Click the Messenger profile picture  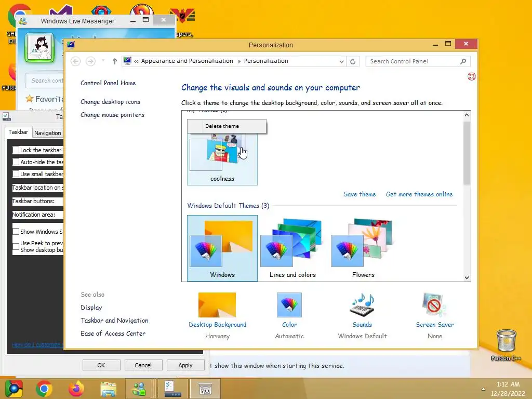tap(39, 48)
